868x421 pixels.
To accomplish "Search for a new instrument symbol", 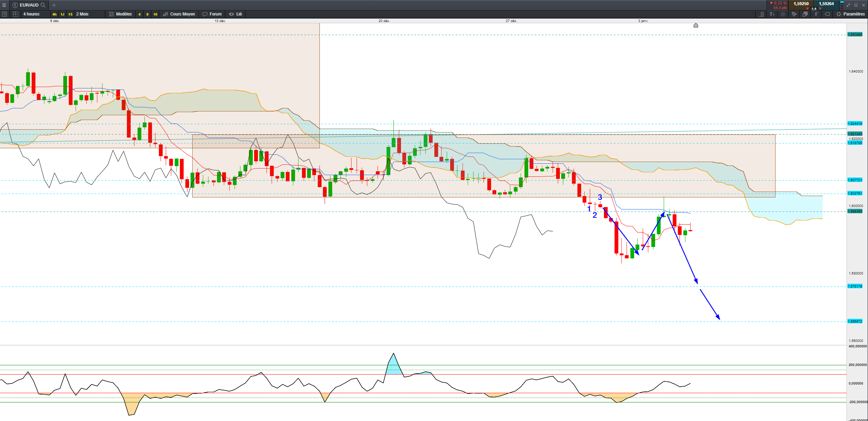I will [x=43, y=5].
